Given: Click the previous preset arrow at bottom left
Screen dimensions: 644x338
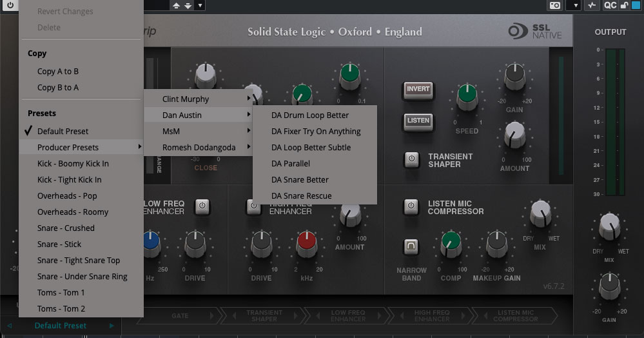Looking at the screenshot, I should pos(9,326).
